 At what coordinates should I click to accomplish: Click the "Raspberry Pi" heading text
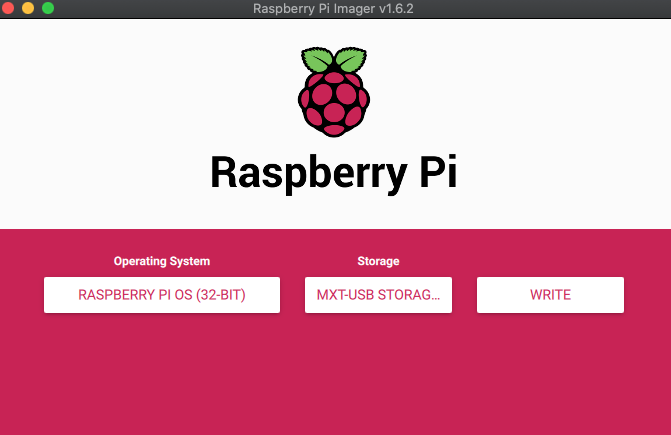[334, 173]
